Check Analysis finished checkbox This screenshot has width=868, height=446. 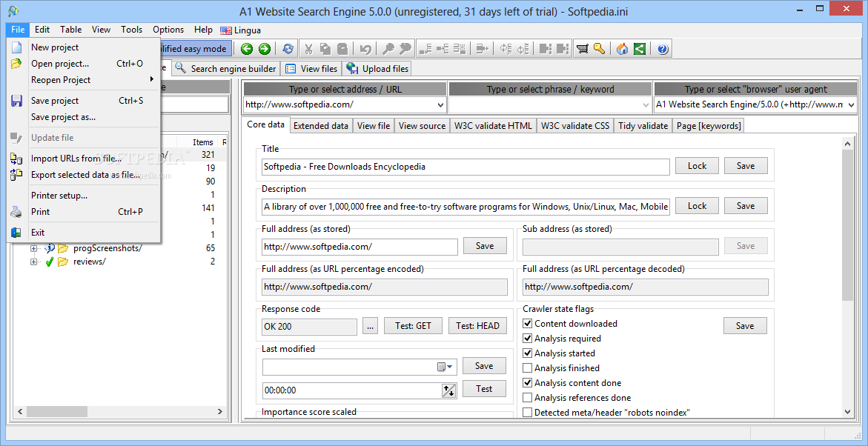(528, 368)
